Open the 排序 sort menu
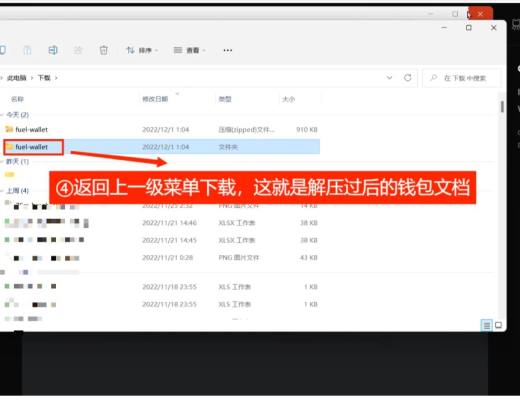This screenshot has height=400, width=520. pyautogui.click(x=142, y=50)
